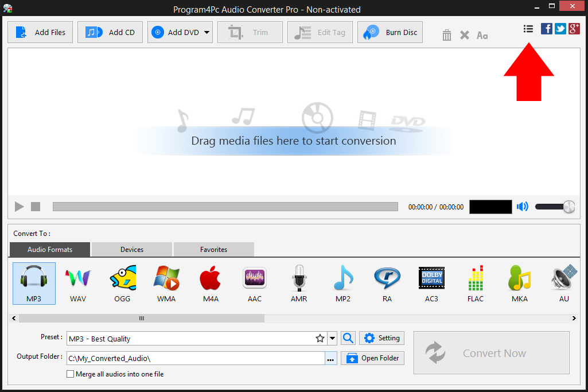Viewport: 588px width, 392px height.
Task: Pick the OGG format icon
Action: [122, 283]
